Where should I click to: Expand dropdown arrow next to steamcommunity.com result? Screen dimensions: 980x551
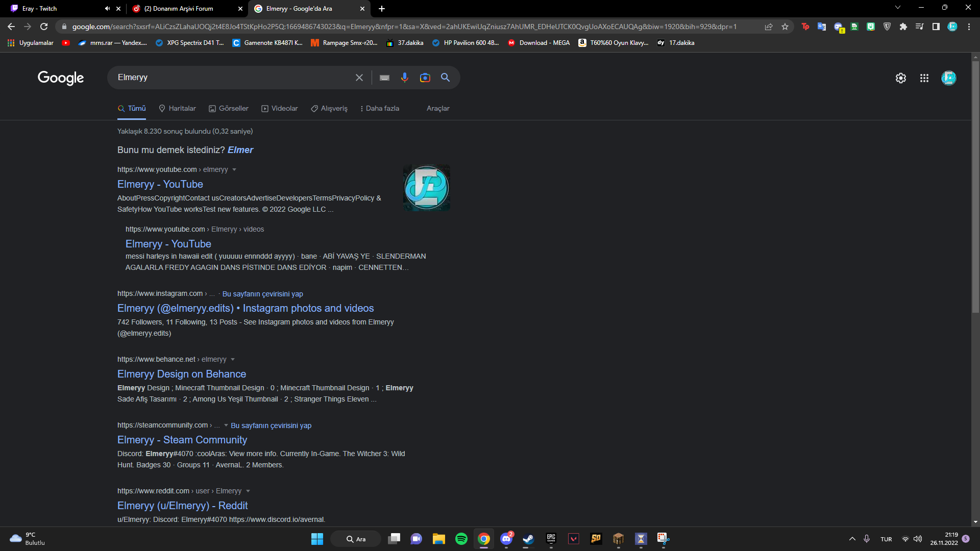click(x=226, y=425)
